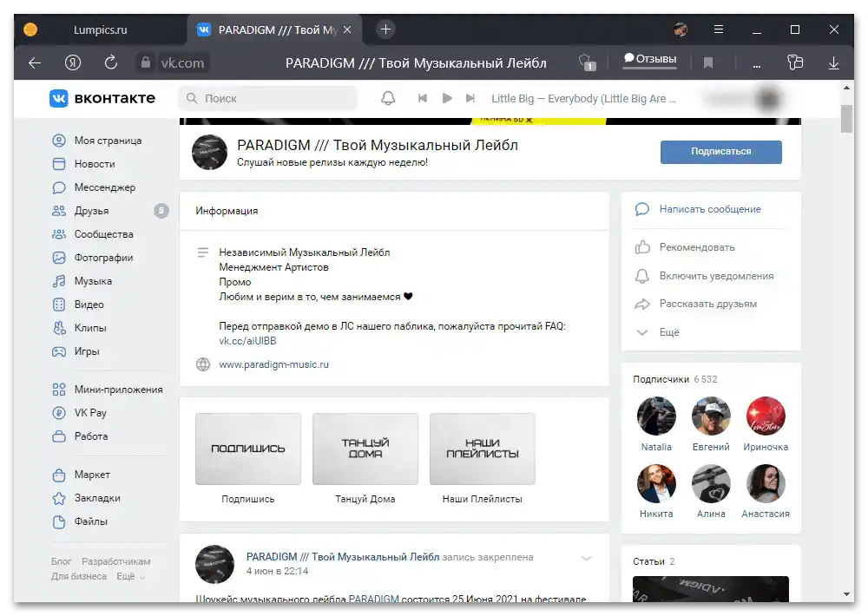
Task: Open the Разработчикам footer link
Action: pos(115,561)
